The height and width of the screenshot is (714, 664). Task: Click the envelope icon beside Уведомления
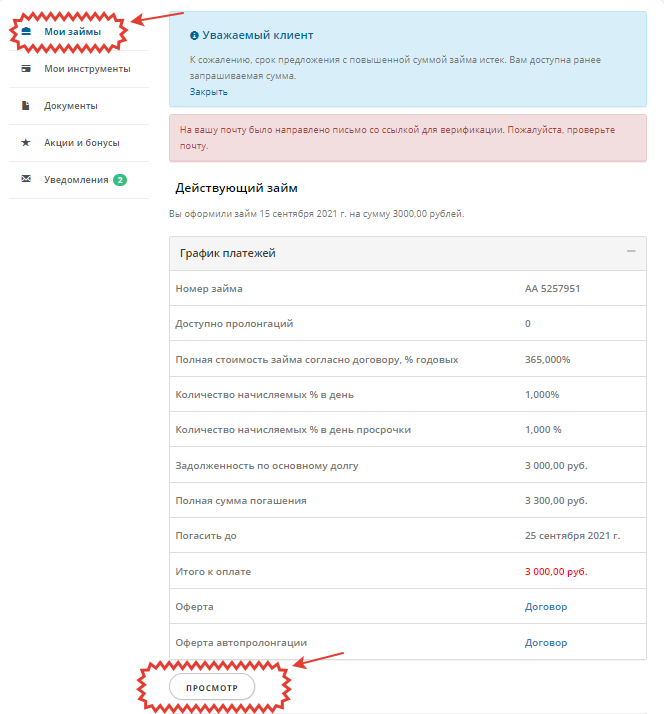26,179
